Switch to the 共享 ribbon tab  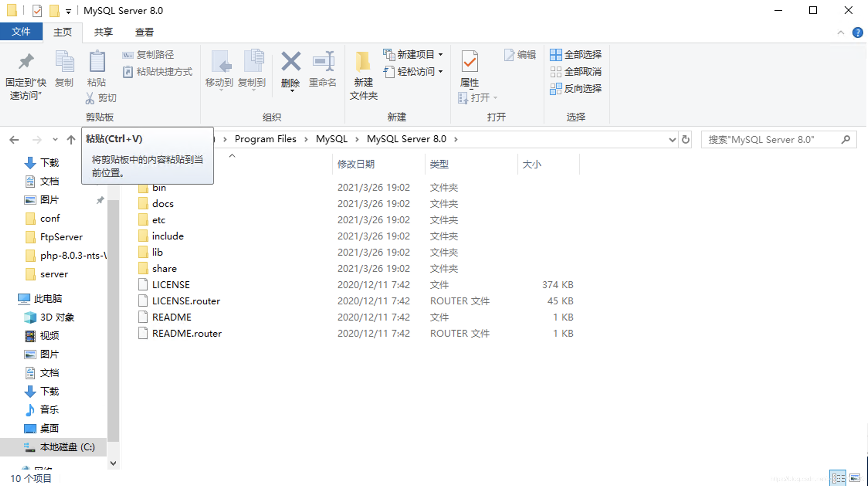click(102, 32)
